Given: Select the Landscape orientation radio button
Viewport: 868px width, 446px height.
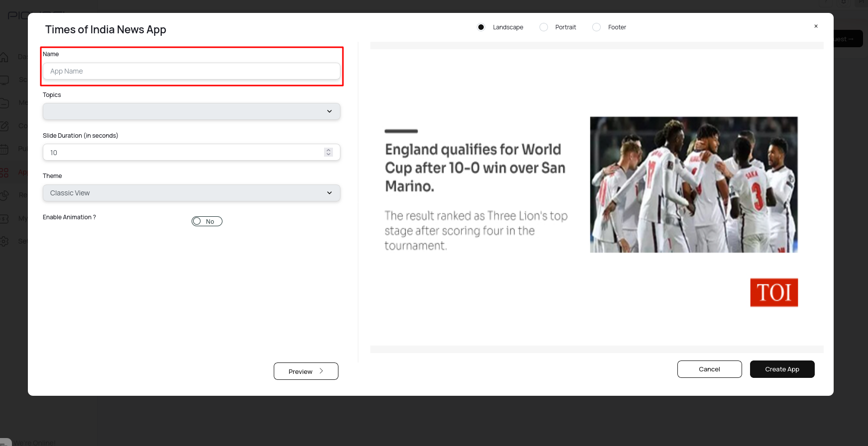Looking at the screenshot, I should pyautogui.click(x=481, y=27).
